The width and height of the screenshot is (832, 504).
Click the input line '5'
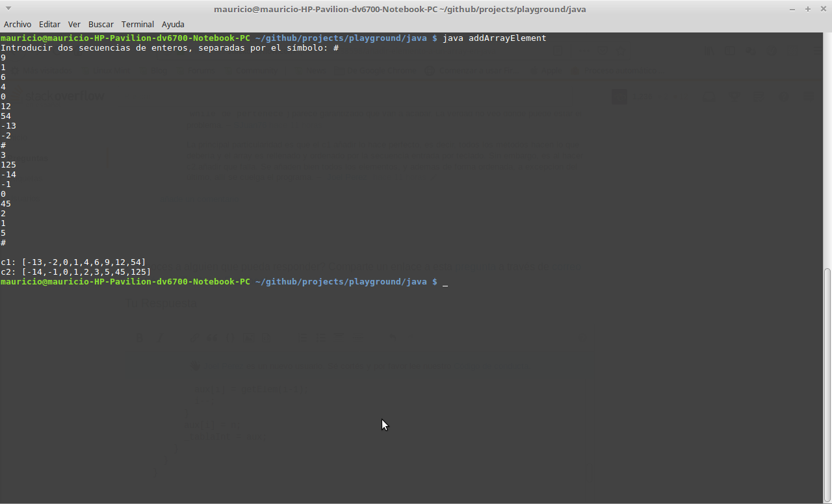pyautogui.click(x=3, y=233)
